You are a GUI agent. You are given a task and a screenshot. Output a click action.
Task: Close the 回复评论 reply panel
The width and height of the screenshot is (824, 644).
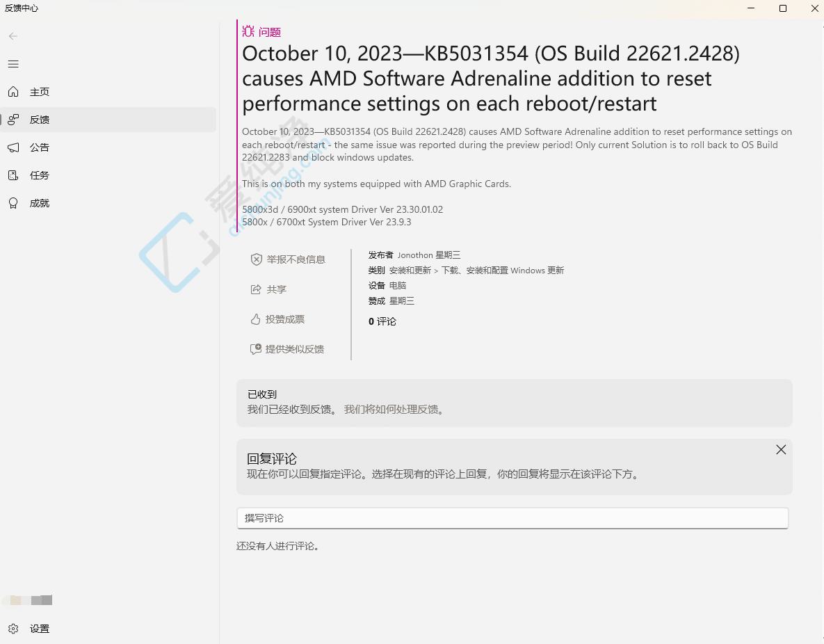[x=781, y=449]
